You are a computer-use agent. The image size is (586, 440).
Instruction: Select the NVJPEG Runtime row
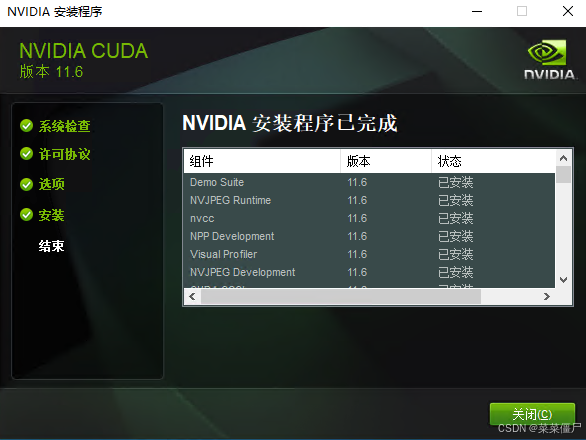pos(369,200)
